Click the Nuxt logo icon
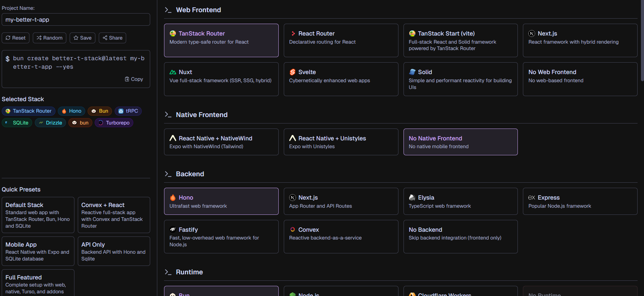Screen dimensions: 644x296 (x=173, y=72)
